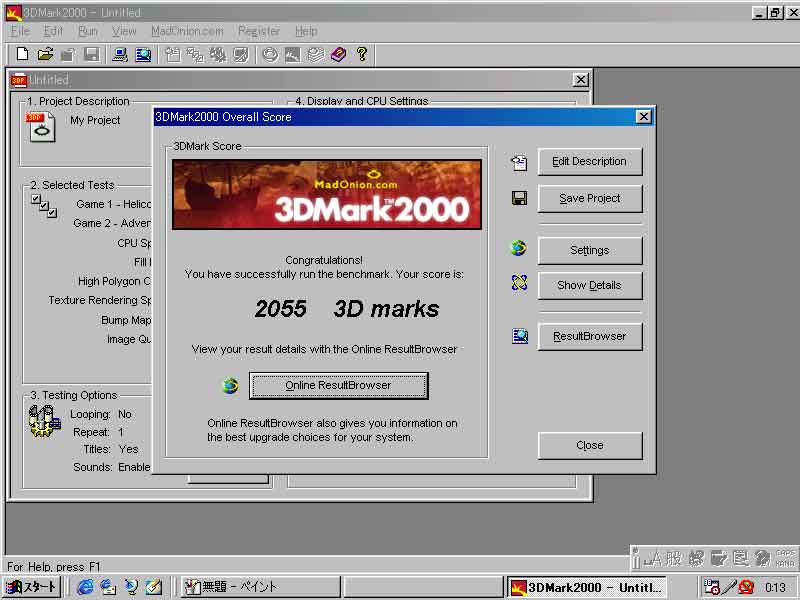Open the Help menu
Screen dimensions: 800x600
click(x=306, y=31)
